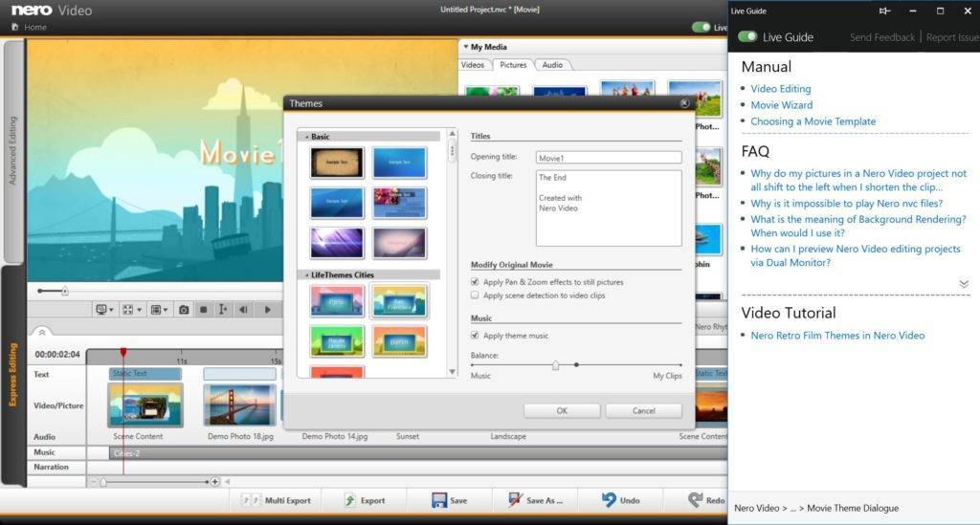Click the Export icon in bottom toolbar
The height and width of the screenshot is (525, 980).
click(350, 500)
